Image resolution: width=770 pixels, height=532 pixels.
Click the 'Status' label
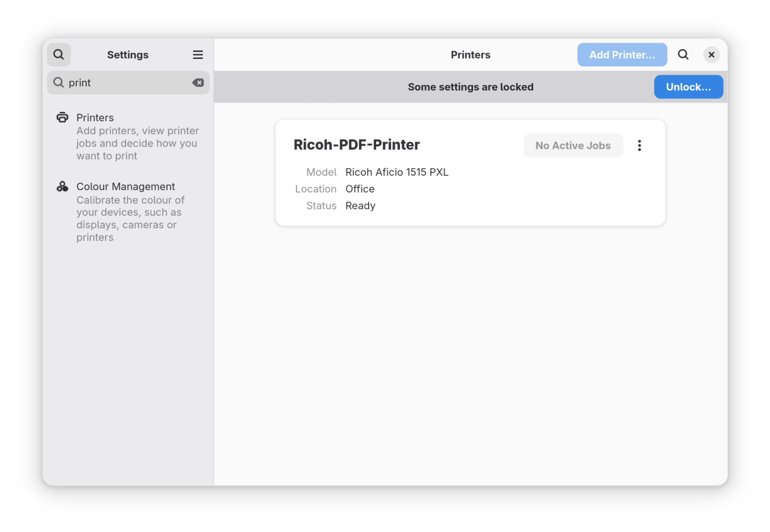pos(321,206)
